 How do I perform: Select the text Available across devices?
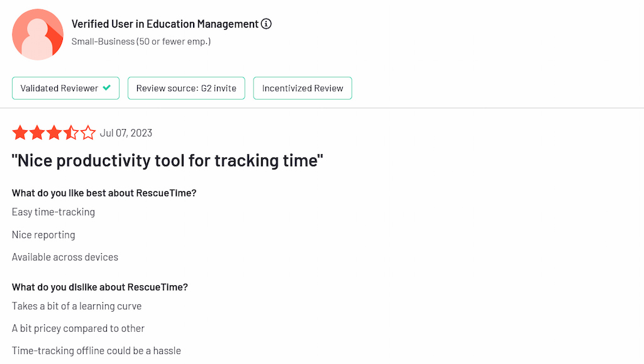65,257
